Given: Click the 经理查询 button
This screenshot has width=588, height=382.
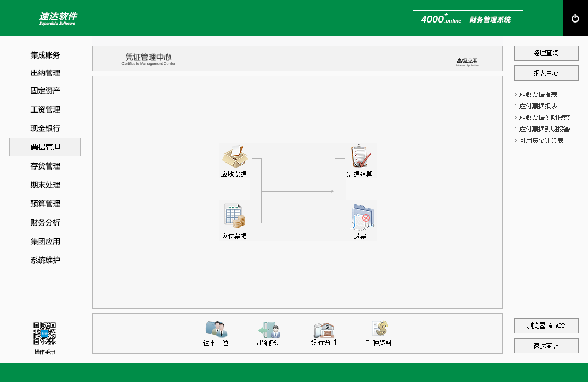Looking at the screenshot, I should coord(546,53).
